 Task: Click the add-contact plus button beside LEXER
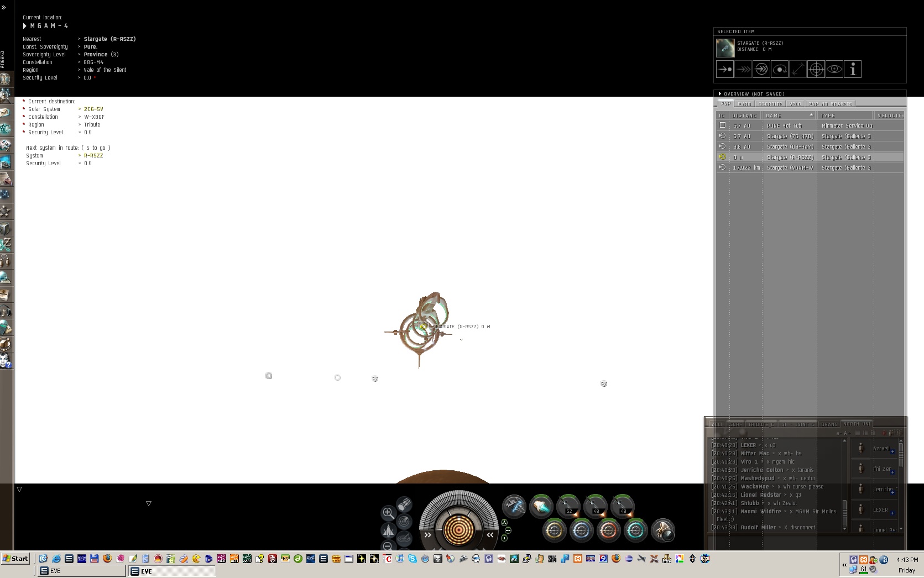coord(892,513)
